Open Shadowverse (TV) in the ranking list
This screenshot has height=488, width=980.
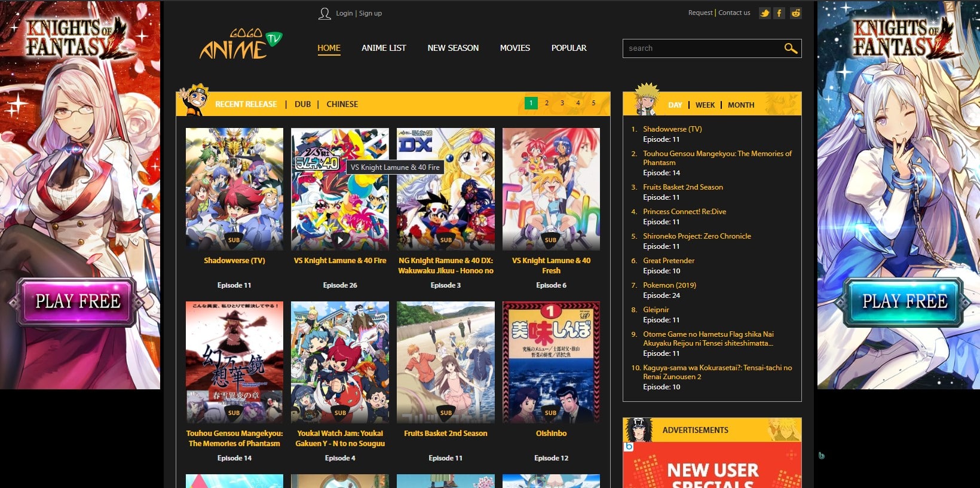[672, 129]
